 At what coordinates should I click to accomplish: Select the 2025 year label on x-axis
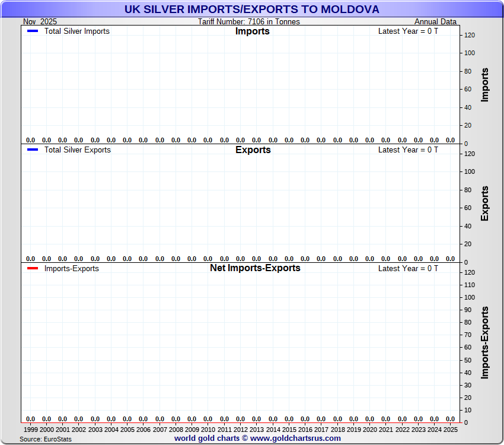point(450,430)
